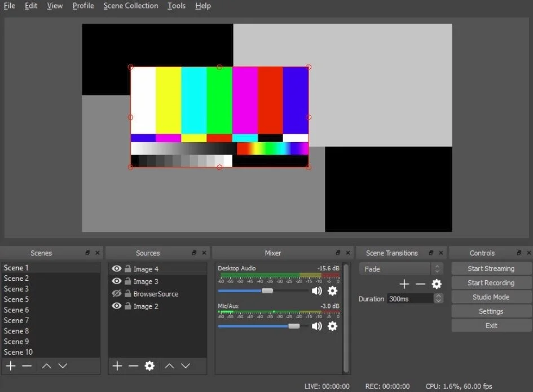Add a new source with the plus icon
Image resolution: width=533 pixels, height=392 pixels.
point(117,366)
